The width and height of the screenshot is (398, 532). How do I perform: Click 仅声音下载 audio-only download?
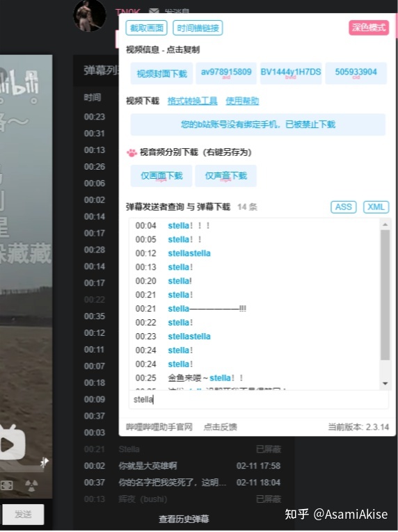(x=226, y=176)
